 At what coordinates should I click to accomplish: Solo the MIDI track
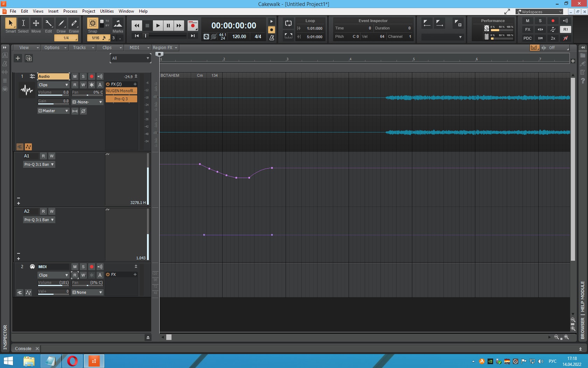[83, 267]
